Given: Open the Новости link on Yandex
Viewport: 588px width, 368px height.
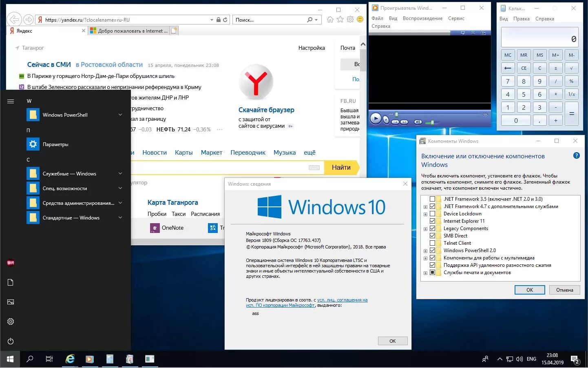Looking at the screenshot, I should tap(155, 152).
